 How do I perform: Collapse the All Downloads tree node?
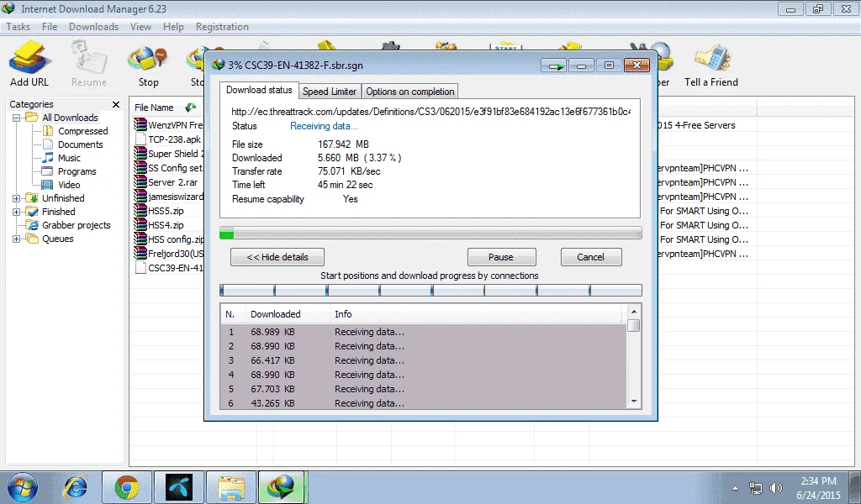pyautogui.click(x=17, y=118)
